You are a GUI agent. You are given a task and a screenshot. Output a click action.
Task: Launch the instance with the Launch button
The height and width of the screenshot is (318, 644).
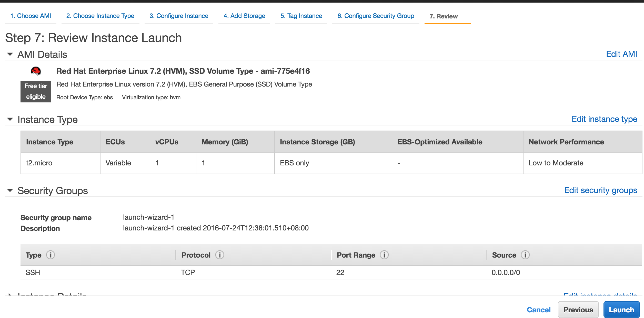click(621, 310)
